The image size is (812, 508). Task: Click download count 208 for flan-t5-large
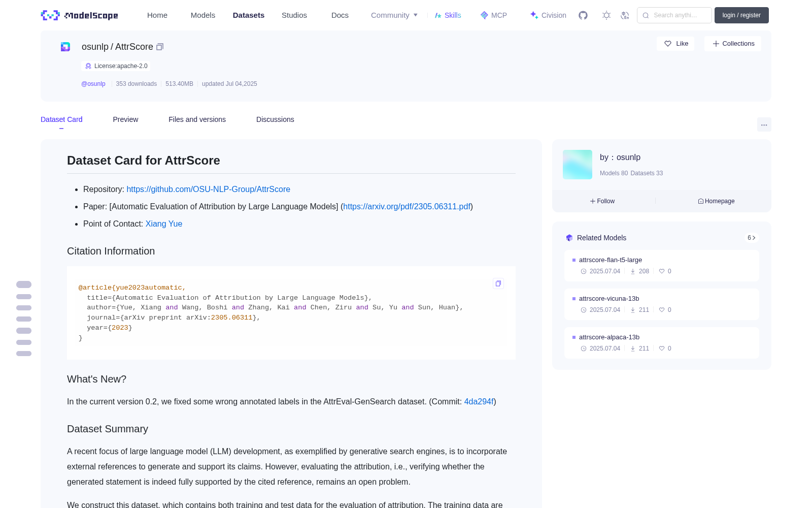click(x=644, y=271)
